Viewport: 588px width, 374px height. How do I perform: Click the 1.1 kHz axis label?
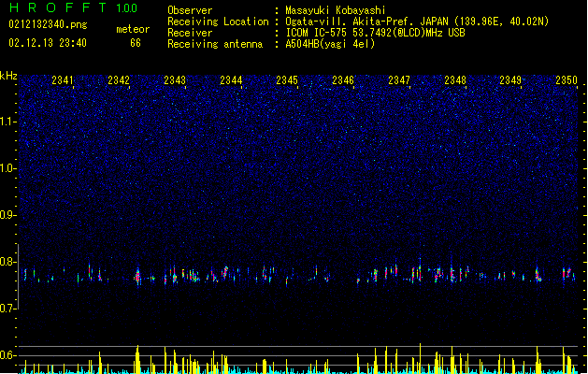point(7,122)
